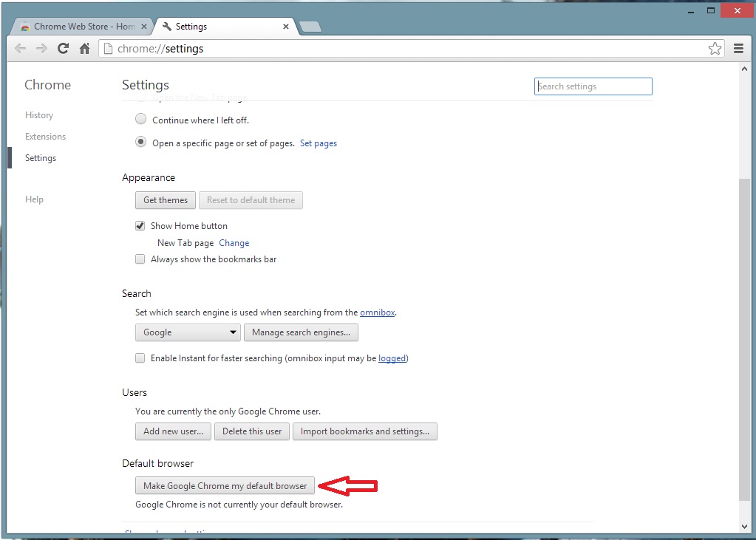Open the Google search engine dropdown

tap(188, 332)
